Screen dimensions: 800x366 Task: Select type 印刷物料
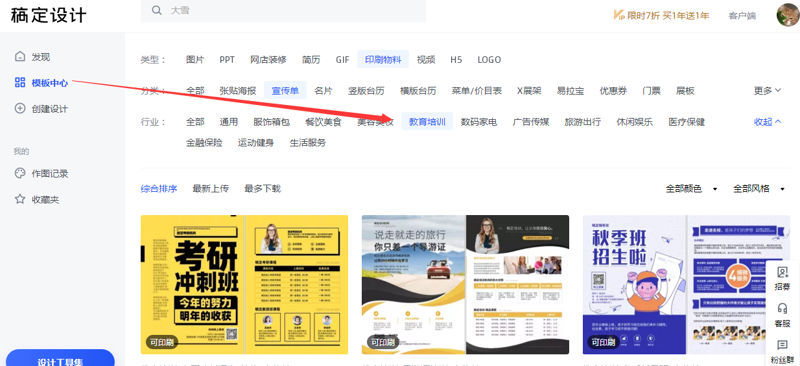(383, 60)
